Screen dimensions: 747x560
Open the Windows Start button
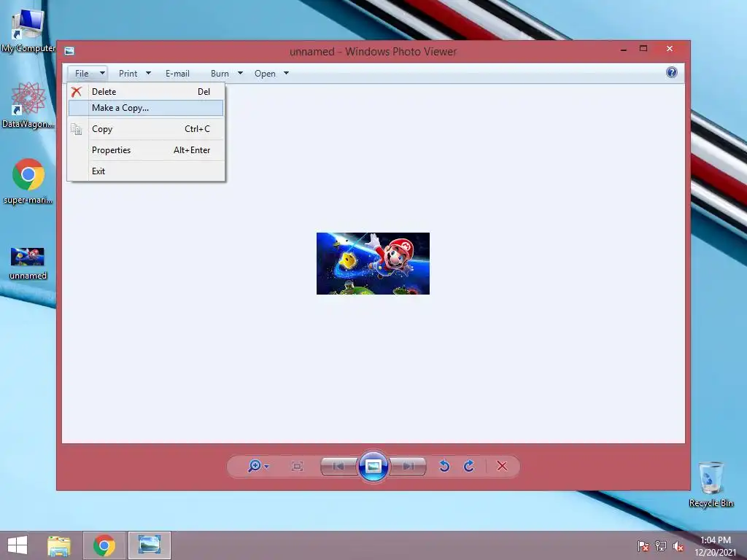click(18, 545)
